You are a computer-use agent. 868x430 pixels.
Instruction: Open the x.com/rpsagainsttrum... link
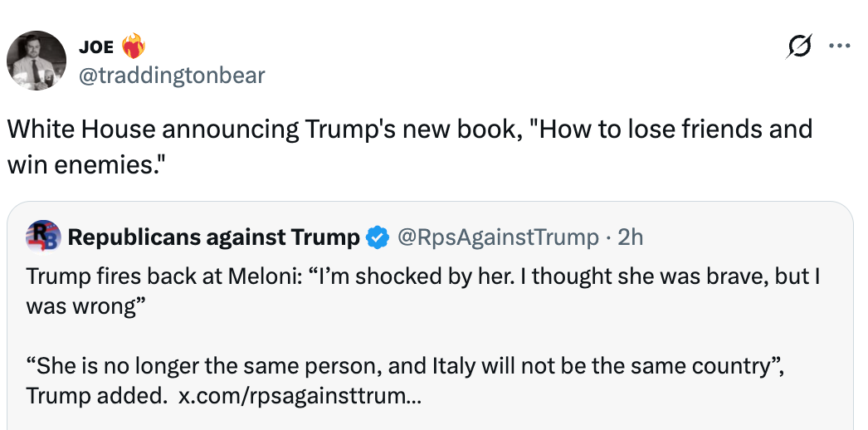(300, 395)
